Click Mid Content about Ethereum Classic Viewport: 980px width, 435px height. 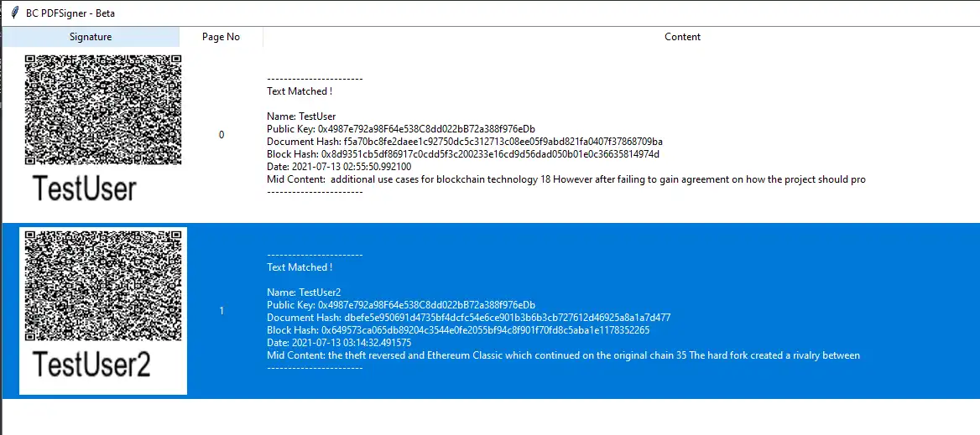(x=563, y=355)
